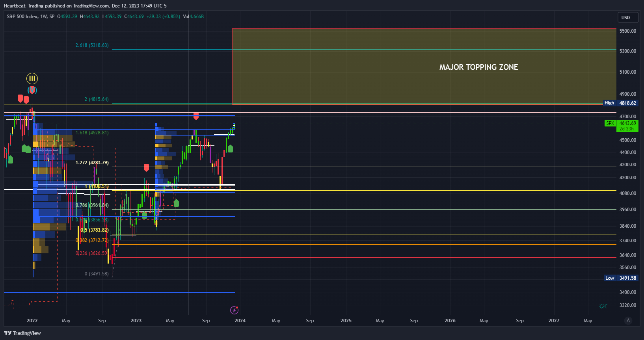Click the Heartbeat_Trading author name

tap(24, 6)
